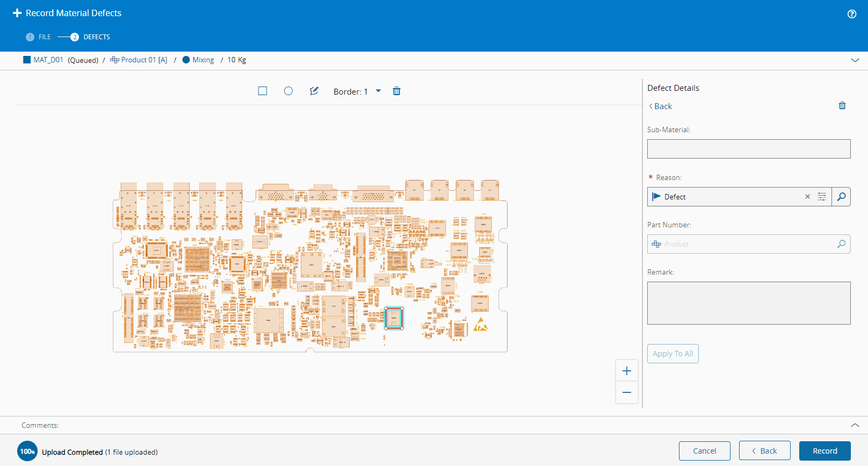
Task: Click Apply To All button
Action: tap(672, 354)
